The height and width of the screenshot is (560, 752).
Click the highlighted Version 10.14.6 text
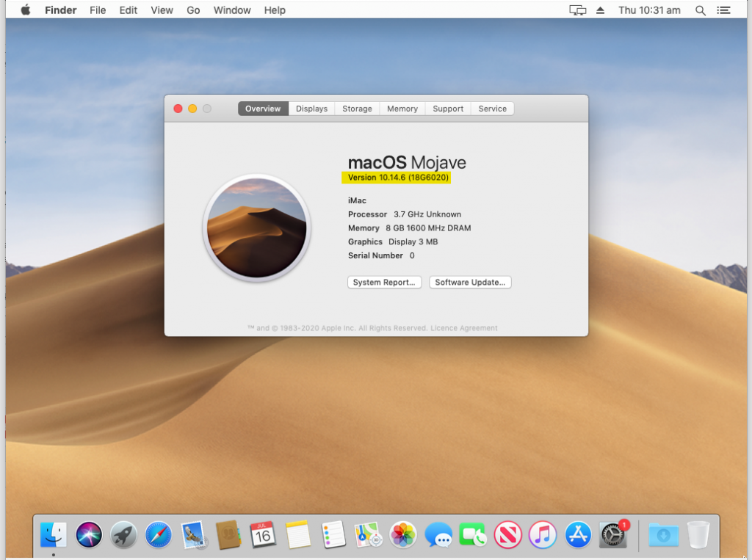(x=398, y=178)
